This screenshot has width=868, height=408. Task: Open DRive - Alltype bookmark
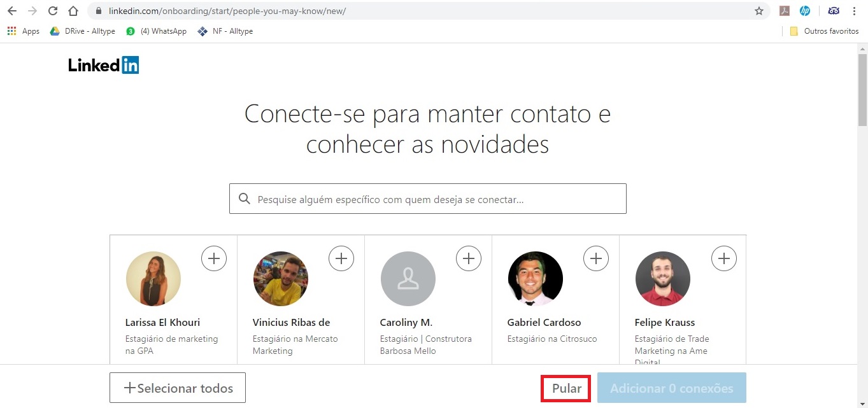pyautogui.click(x=83, y=31)
